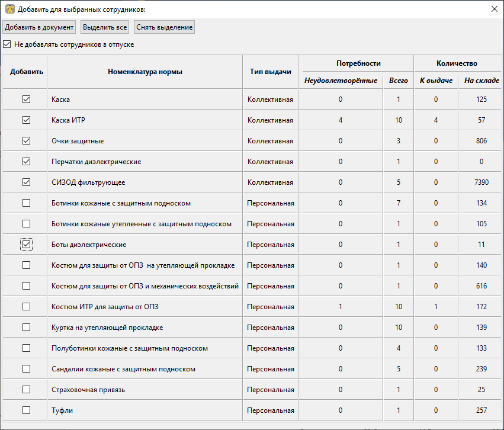
Task: Uncheck the Каска ИТР row checkbox
Action: click(27, 120)
